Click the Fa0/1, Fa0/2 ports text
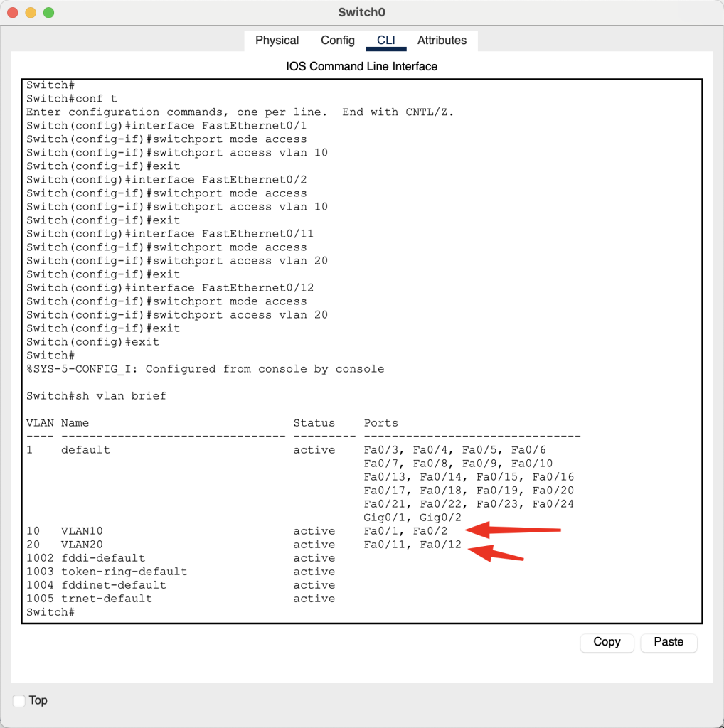 [404, 530]
